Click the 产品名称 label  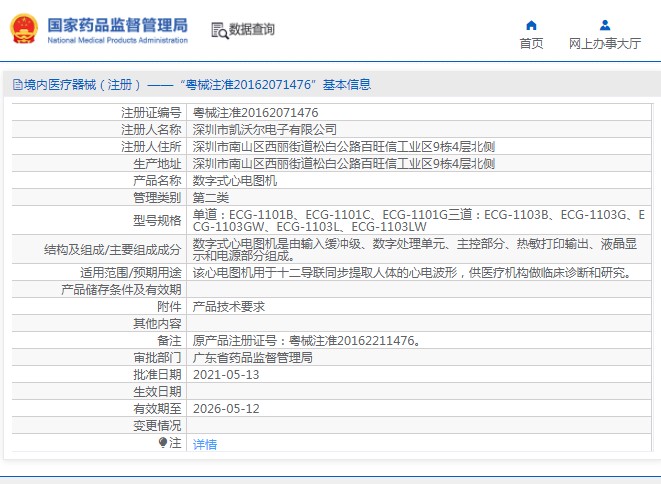point(157,180)
